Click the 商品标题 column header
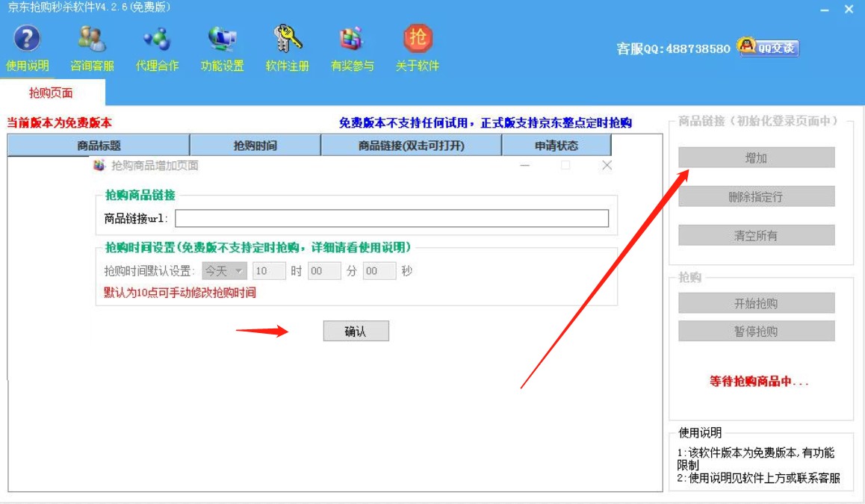Screen dimensions: 865x504 click(x=99, y=146)
